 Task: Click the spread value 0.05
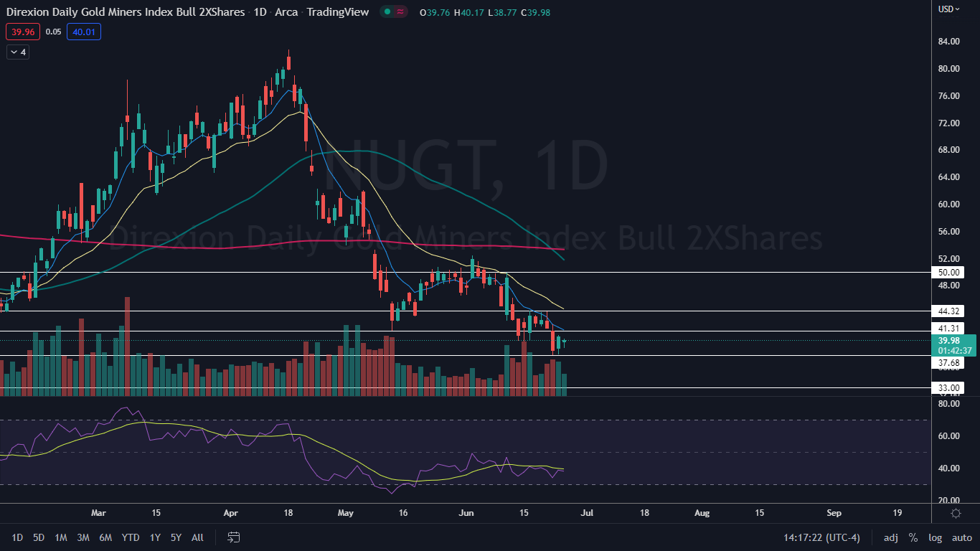(x=53, y=32)
